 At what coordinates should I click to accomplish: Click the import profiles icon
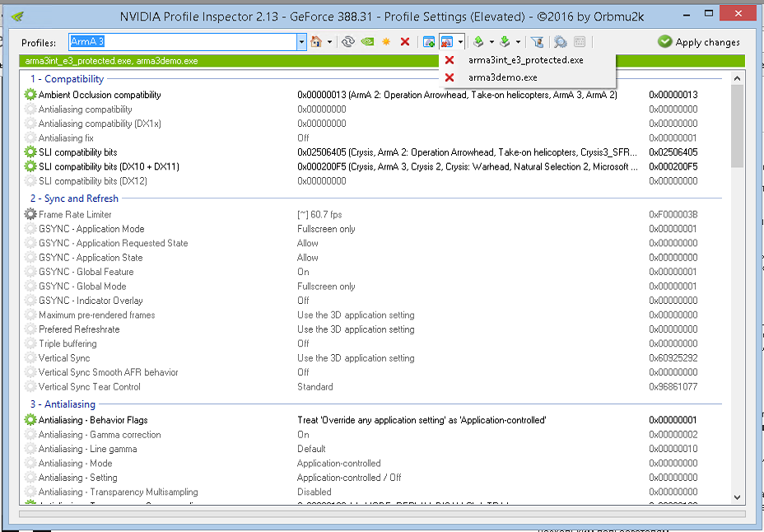pyautogui.click(x=505, y=42)
